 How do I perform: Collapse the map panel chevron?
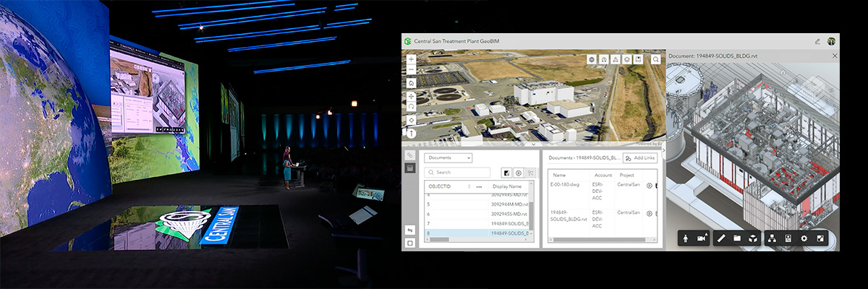pos(534,144)
